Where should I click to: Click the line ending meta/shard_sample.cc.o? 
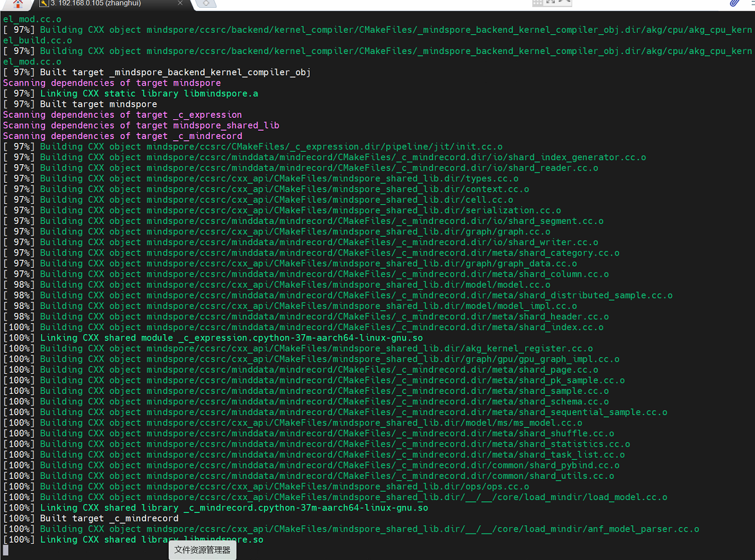pos(306,390)
